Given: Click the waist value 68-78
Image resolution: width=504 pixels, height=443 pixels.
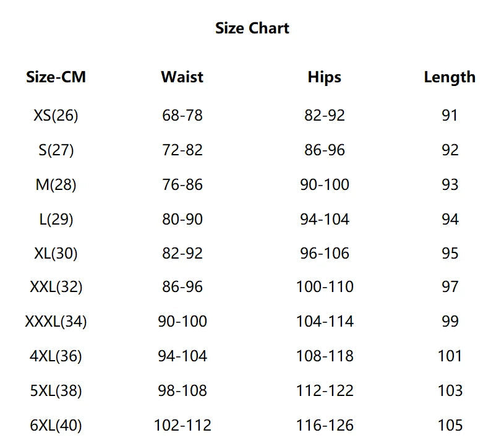Looking at the screenshot, I should [182, 115].
